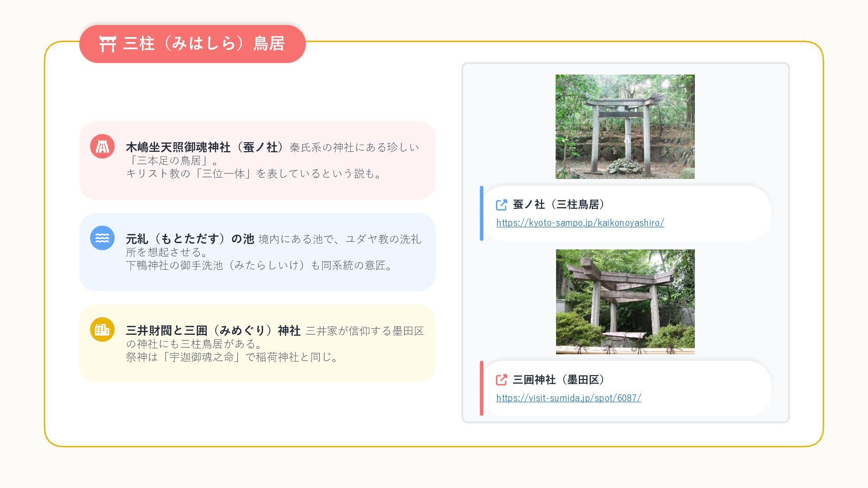
Task: Click the 蚕ノ社 forest torii photo
Action: coord(625,127)
